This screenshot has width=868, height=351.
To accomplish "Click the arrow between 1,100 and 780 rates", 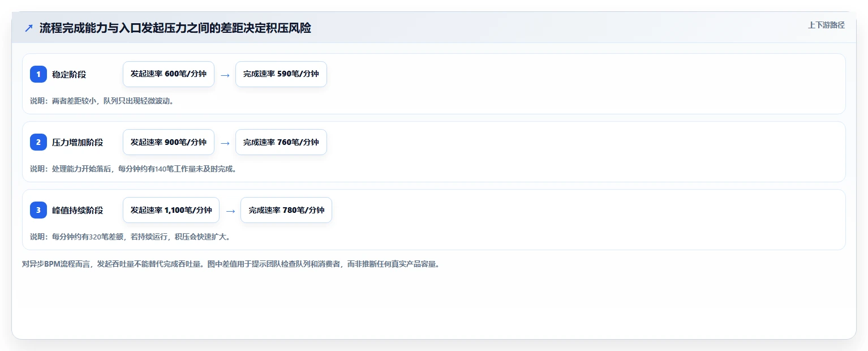I will click(x=230, y=211).
